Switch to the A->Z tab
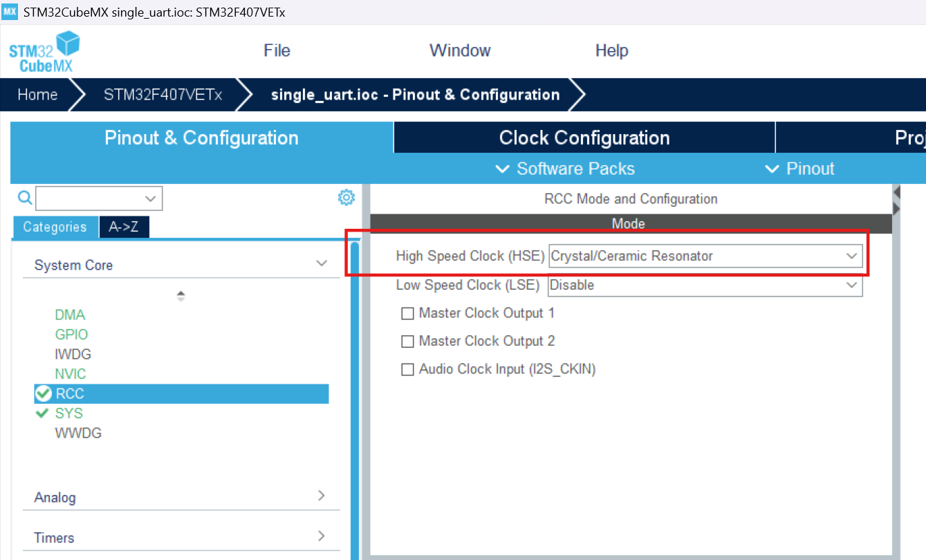926x560 pixels. (124, 227)
